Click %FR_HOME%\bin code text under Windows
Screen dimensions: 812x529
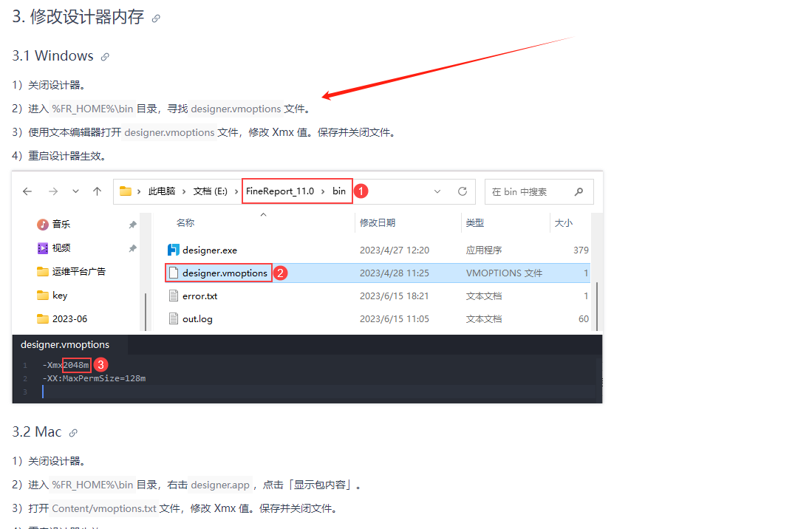point(92,109)
